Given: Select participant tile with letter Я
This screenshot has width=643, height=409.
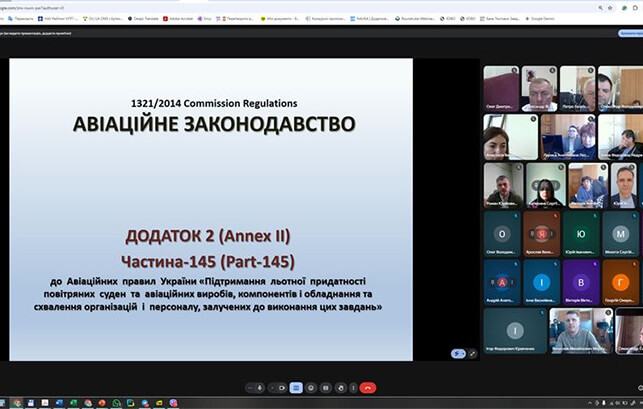Looking at the screenshot, I should tap(542, 234).
